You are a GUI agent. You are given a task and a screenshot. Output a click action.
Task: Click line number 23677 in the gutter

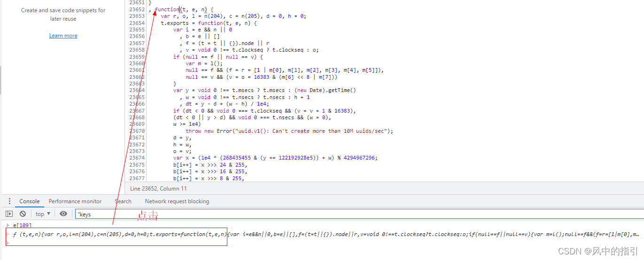(137, 178)
